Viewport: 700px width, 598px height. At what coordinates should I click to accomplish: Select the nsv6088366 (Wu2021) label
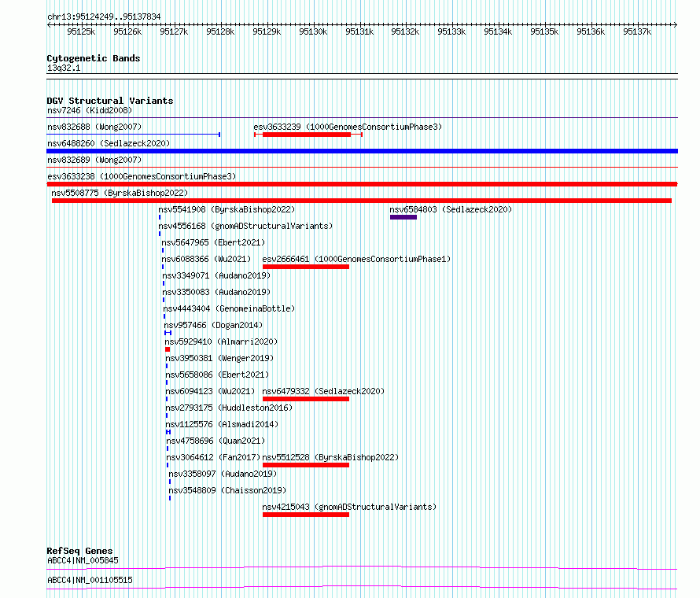[x=206, y=259]
